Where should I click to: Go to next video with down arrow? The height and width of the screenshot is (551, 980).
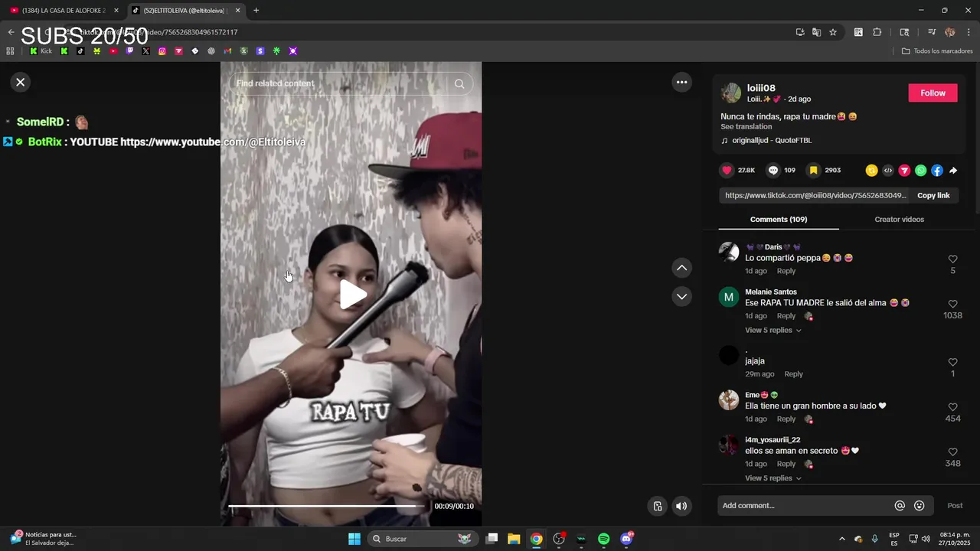(x=681, y=296)
